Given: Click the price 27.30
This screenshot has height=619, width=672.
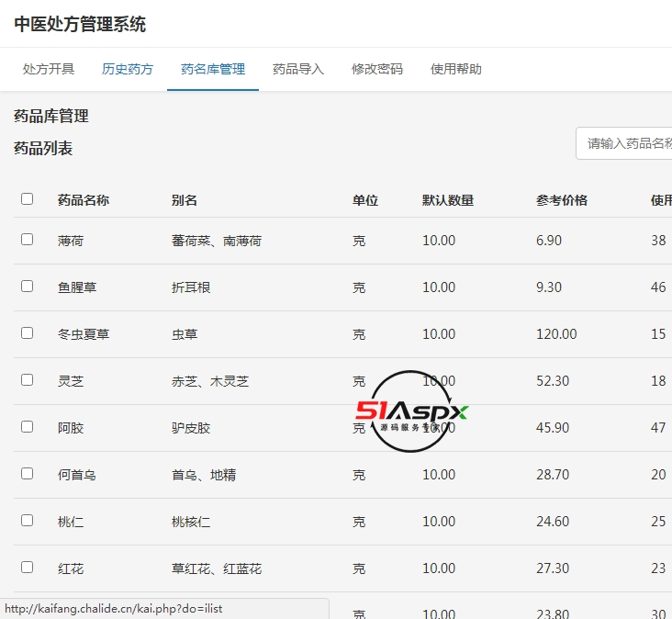Looking at the screenshot, I should pos(553,568).
